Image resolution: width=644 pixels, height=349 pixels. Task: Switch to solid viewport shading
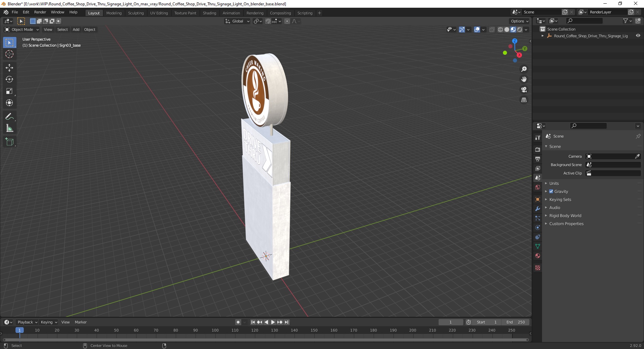(507, 30)
